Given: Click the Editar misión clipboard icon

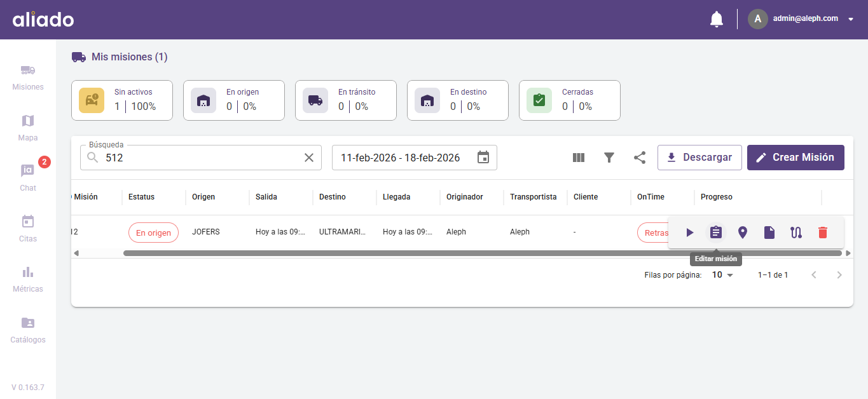Looking at the screenshot, I should tap(716, 233).
